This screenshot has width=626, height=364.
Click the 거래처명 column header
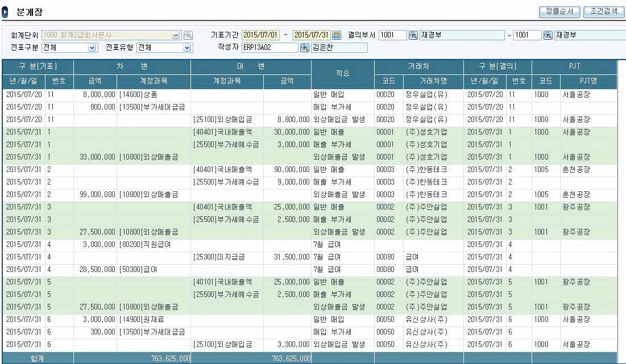coord(433,81)
